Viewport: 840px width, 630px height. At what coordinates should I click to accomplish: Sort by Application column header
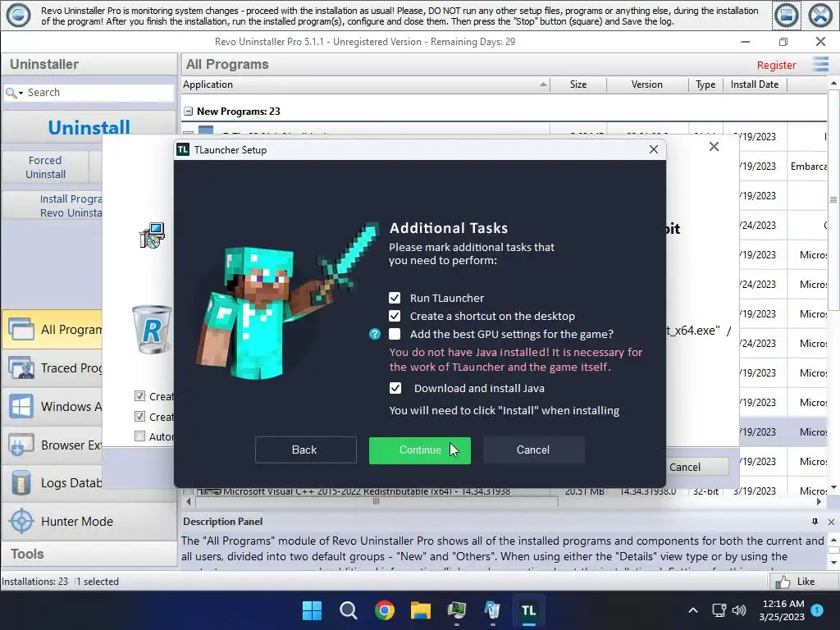coord(365,84)
